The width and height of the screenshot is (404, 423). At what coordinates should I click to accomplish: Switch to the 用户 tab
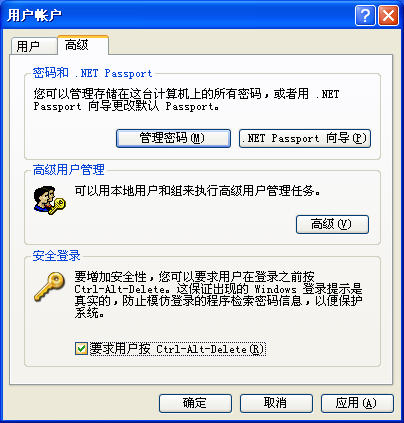pos(34,46)
